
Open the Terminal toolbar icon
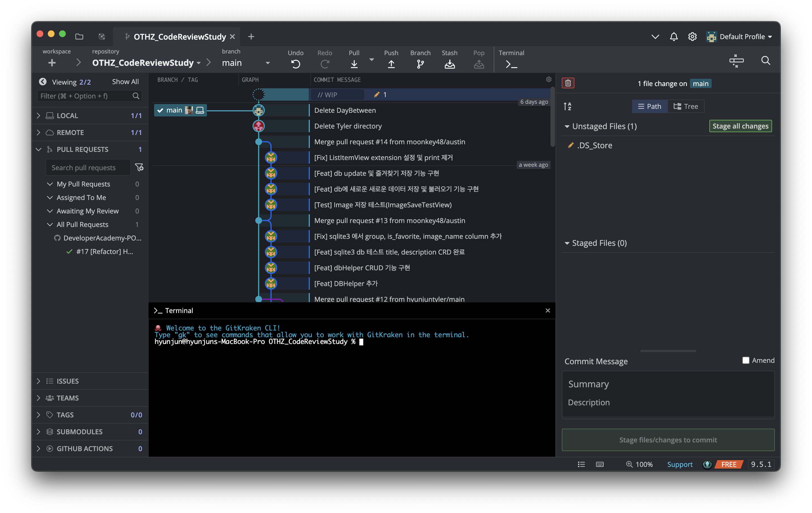point(511,64)
